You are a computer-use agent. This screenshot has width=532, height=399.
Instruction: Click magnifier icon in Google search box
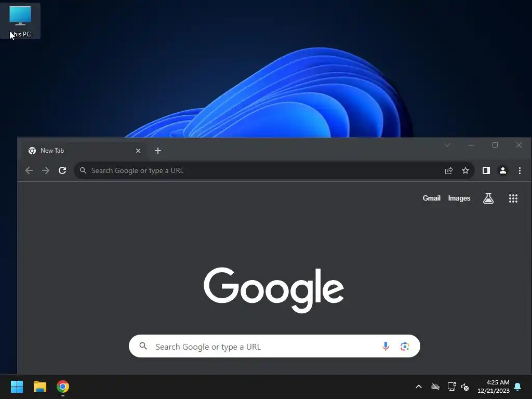pos(143,346)
